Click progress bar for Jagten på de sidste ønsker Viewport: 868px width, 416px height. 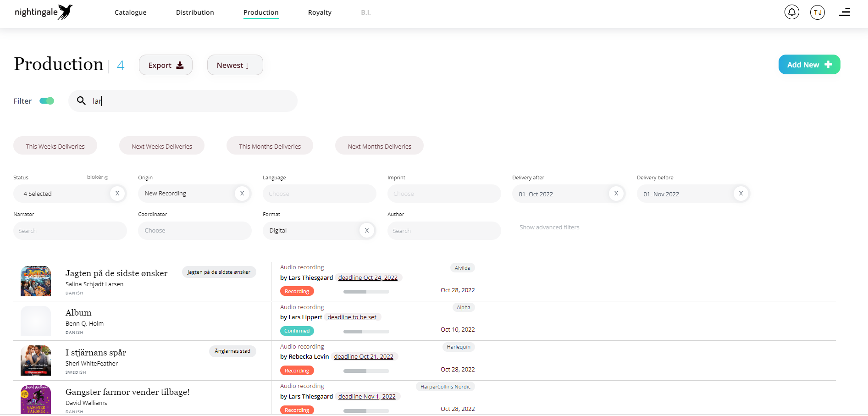coord(366,292)
